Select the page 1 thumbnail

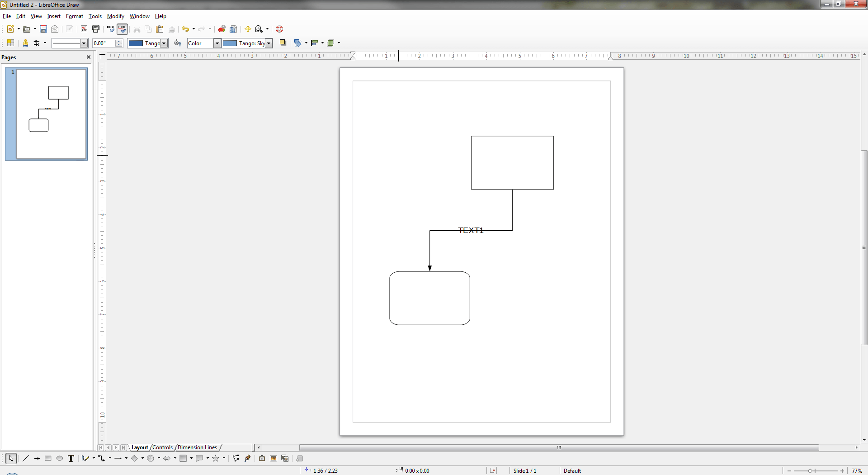point(51,114)
